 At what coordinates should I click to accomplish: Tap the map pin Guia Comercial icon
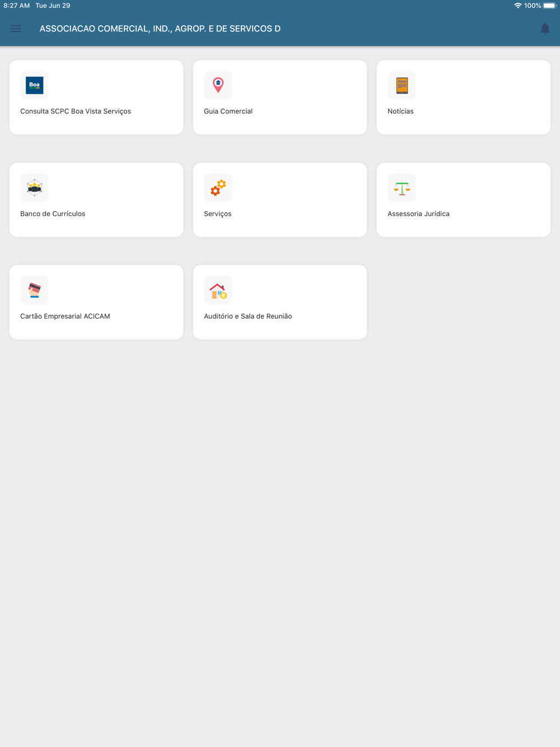click(218, 85)
